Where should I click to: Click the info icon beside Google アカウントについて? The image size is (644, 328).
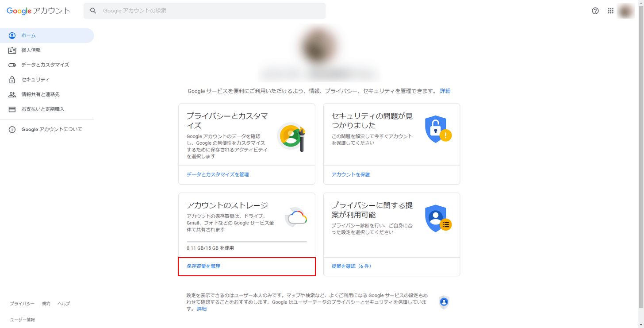[12, 129]
